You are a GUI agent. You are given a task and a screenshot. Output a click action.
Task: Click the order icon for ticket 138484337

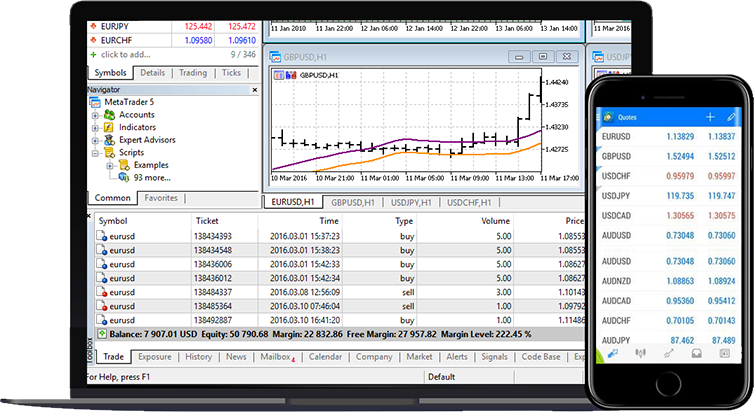point(101,292)
